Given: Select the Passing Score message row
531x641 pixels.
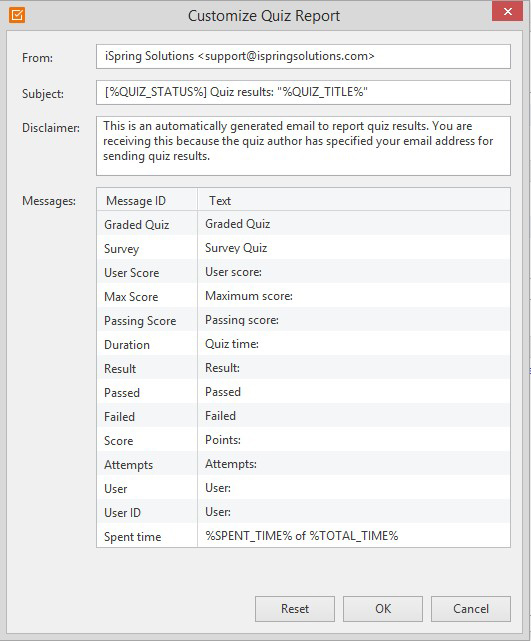Looking at the screenshot, I should 303,320.
